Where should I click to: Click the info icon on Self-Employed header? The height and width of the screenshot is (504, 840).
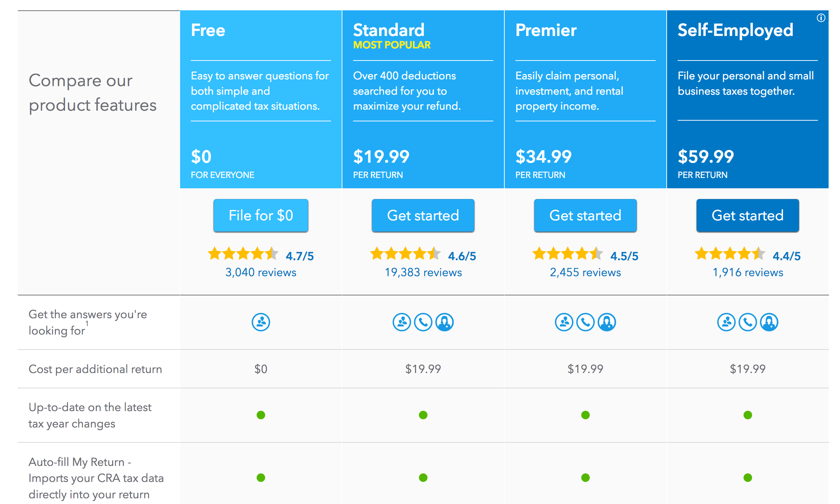821,18
